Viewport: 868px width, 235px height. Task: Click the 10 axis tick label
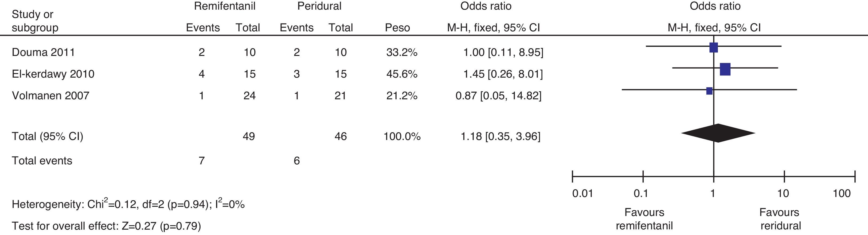783,194
